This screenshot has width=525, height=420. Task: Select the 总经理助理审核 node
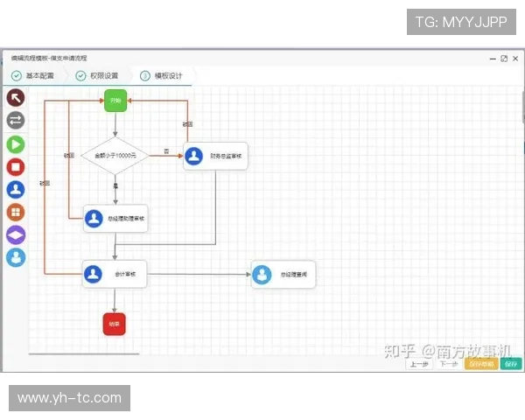(115, 219)
